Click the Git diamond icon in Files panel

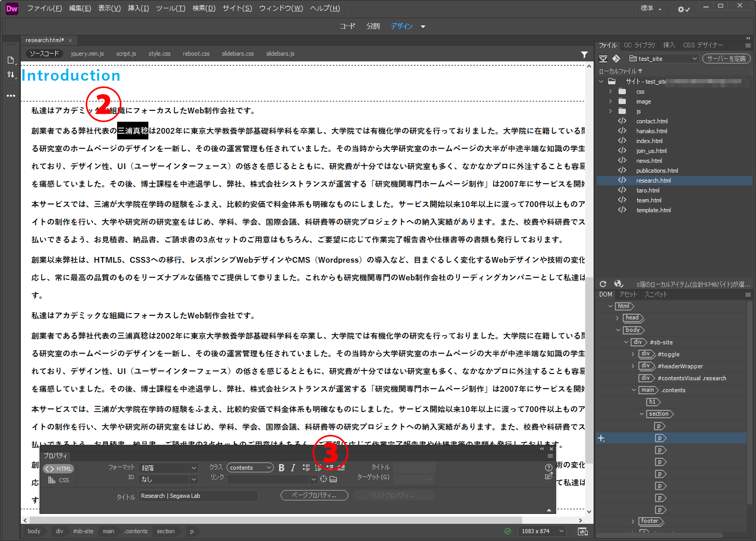coord(616,59)
